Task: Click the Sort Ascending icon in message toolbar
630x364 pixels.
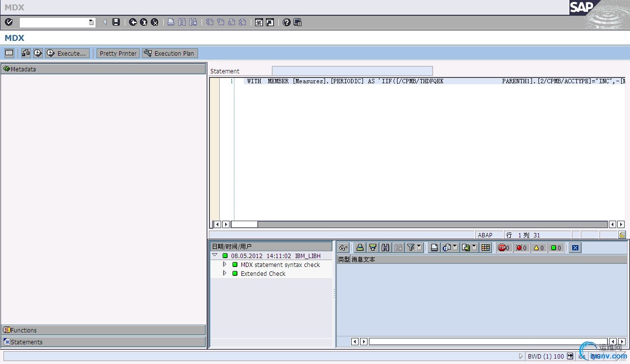Action: tap(360, 248)
